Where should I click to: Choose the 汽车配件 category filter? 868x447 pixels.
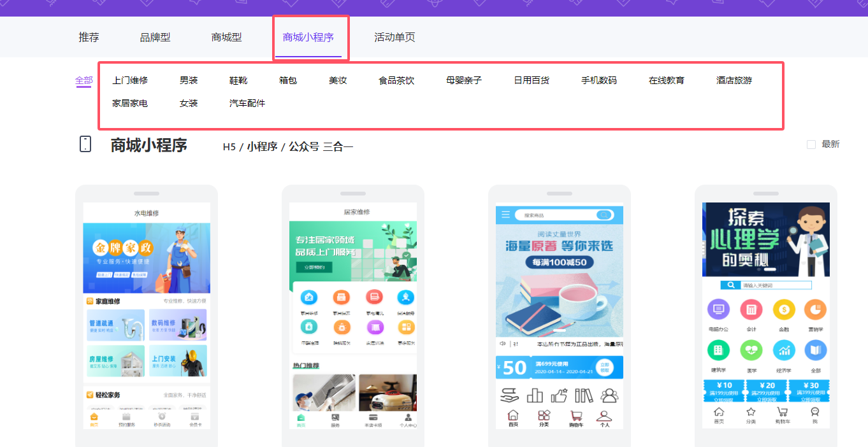(x=247, y=103)
